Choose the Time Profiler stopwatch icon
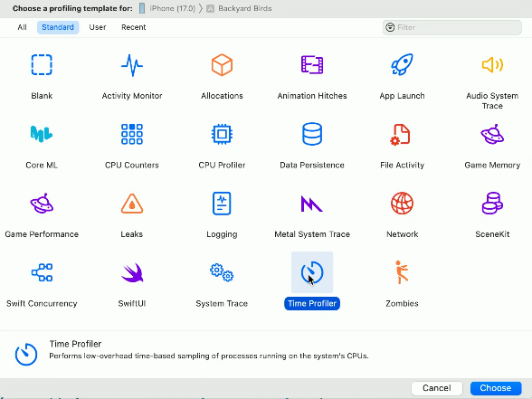532x399 pixels. click(x=312, y=272)
